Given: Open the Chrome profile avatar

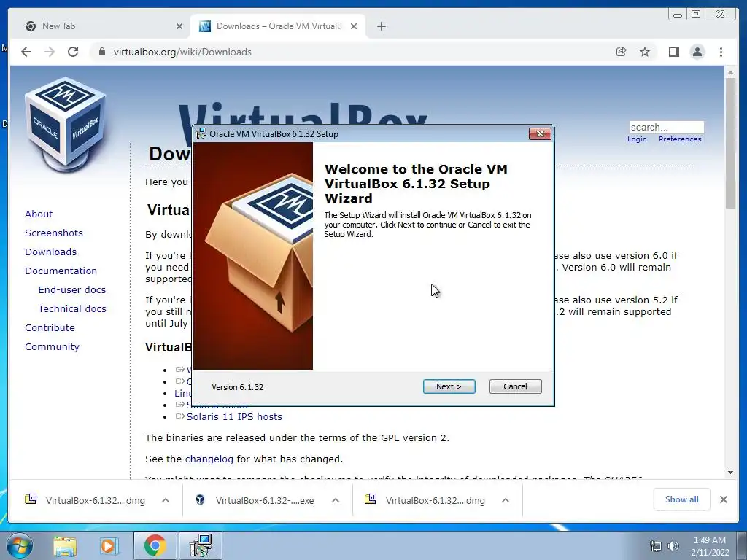Looking at the screenshot, I should coord(697,52).
